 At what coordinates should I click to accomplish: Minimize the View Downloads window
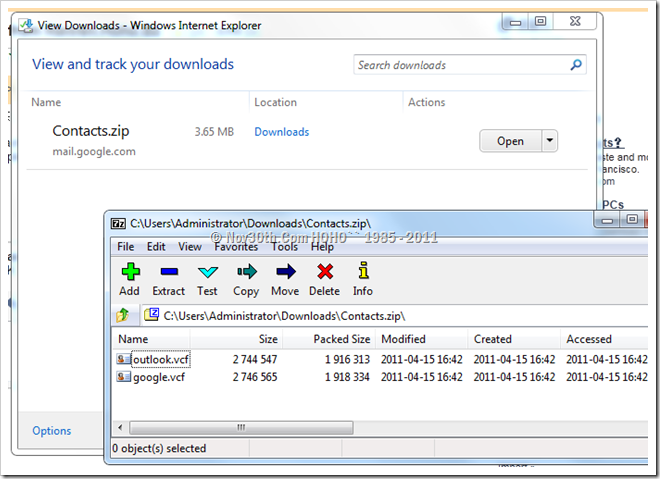[x=515, y=22]
